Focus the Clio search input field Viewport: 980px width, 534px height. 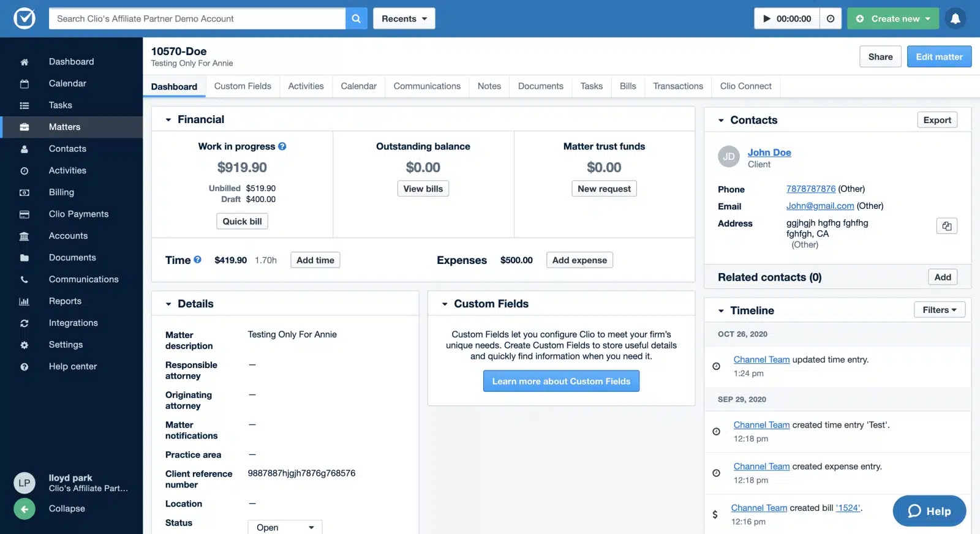click(x=197, y=18)
